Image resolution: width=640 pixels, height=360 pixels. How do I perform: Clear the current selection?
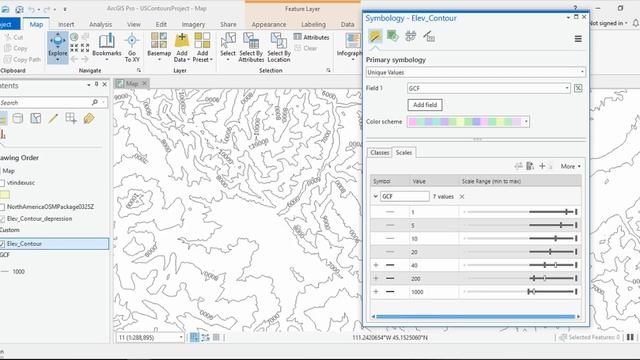coord(306,48)
